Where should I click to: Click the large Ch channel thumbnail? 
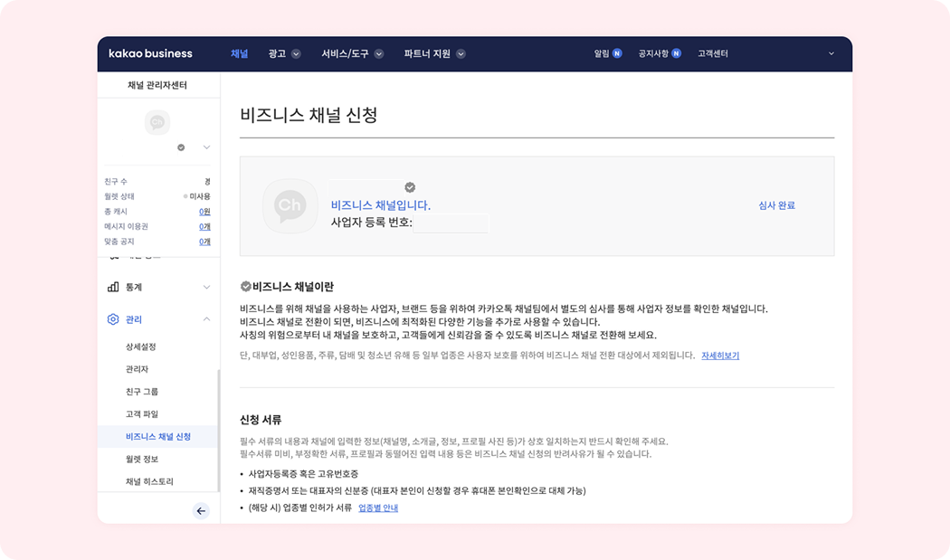click(290, 207)
